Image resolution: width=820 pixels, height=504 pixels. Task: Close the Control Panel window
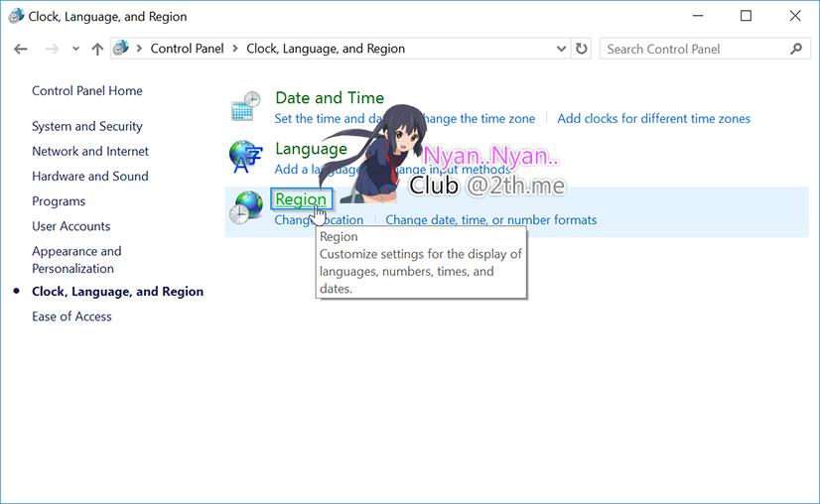(795, 16)
